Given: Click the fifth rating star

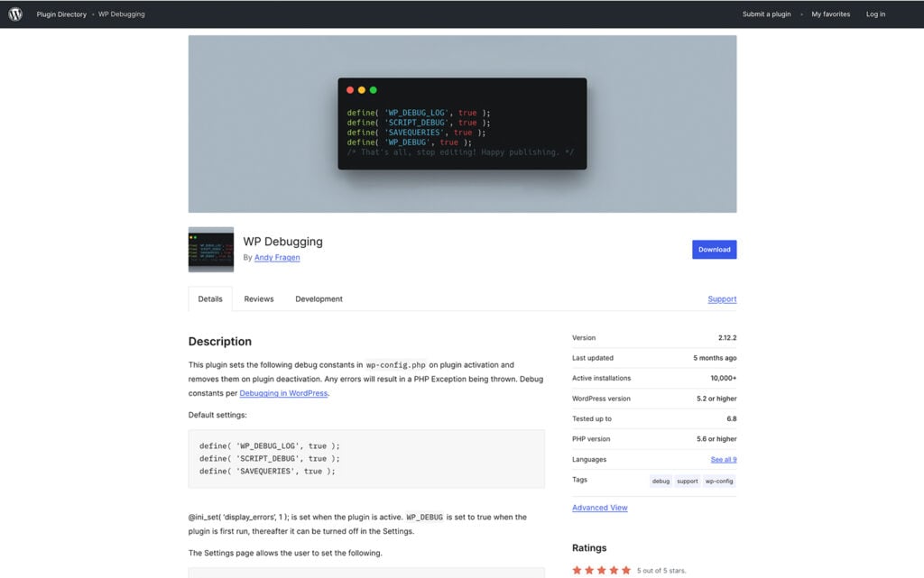Looking at the screenshot, I should 626,569.
